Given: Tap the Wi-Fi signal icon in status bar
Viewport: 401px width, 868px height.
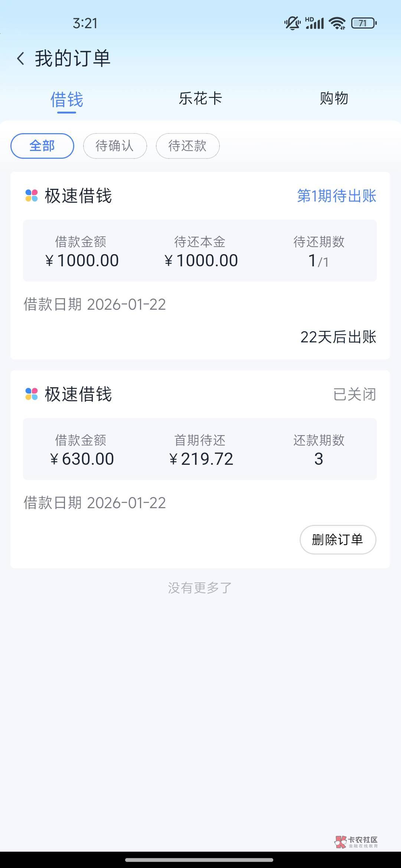Looking at the screenshot, I should (338, 23).
